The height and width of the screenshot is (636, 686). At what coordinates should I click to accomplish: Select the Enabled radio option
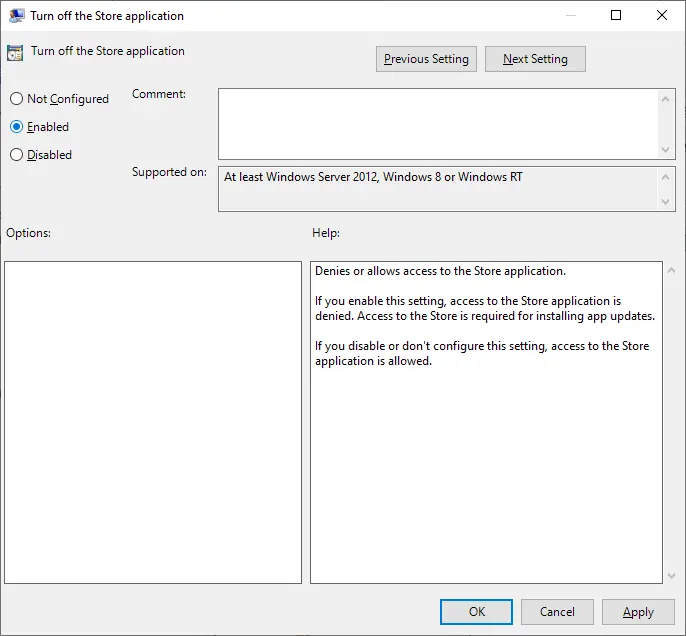(x=16, y=127)
